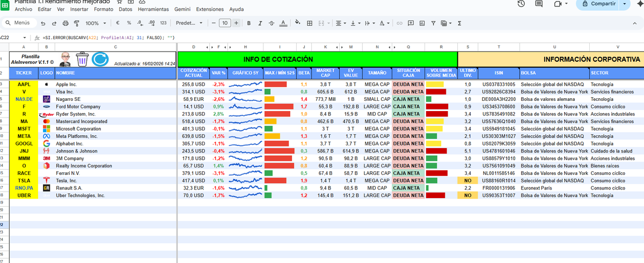The height and width of the screenshot is (263, 644).
Task: Open vertical align dropdown
Action: click(x=355, y=23)
